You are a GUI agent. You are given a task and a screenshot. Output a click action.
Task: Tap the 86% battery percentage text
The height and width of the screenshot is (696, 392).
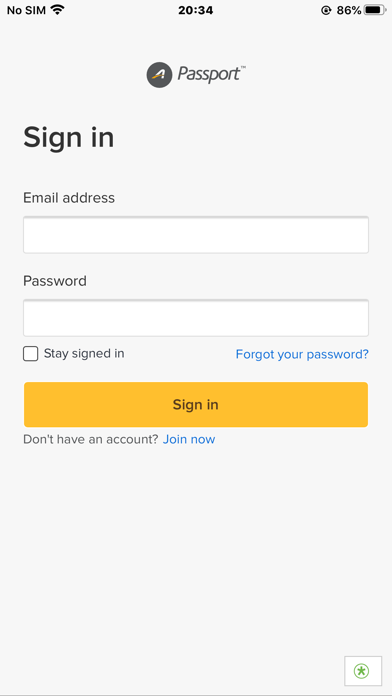349,10
